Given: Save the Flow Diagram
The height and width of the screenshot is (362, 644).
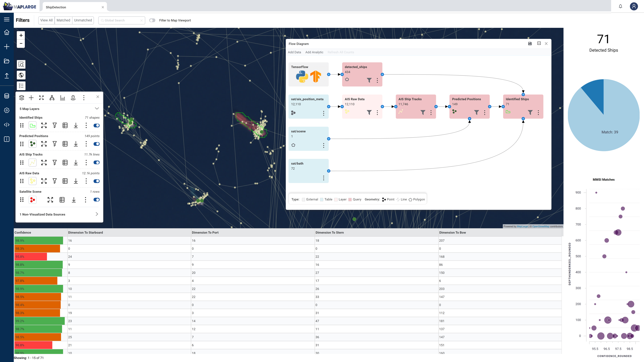Looking at the screenshot, I should (530, 43).
